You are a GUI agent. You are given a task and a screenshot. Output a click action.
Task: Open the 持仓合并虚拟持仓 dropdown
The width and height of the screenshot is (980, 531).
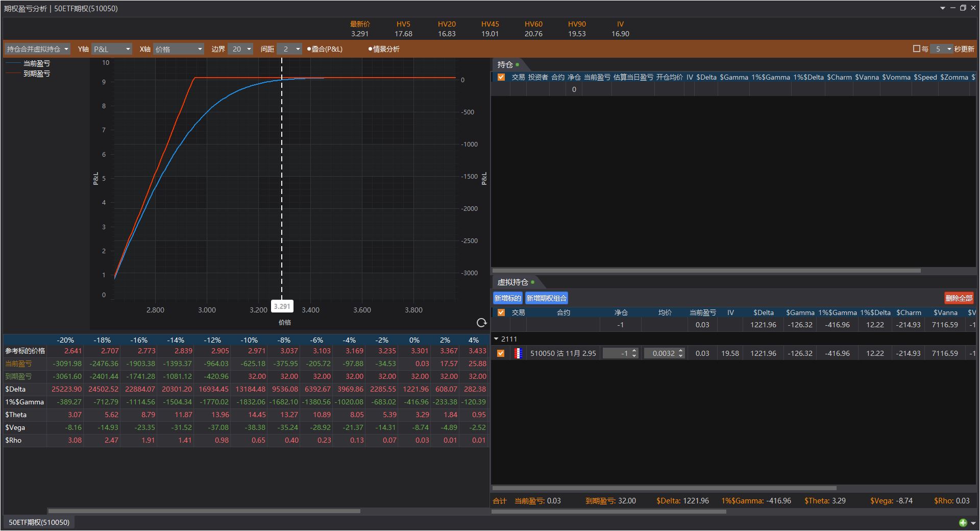click(x=37, y=49)
